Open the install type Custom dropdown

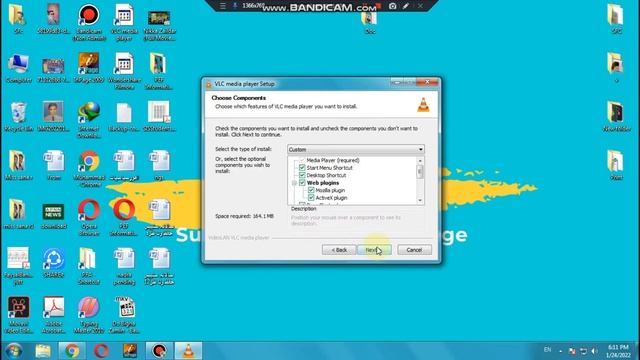[356, 149]
